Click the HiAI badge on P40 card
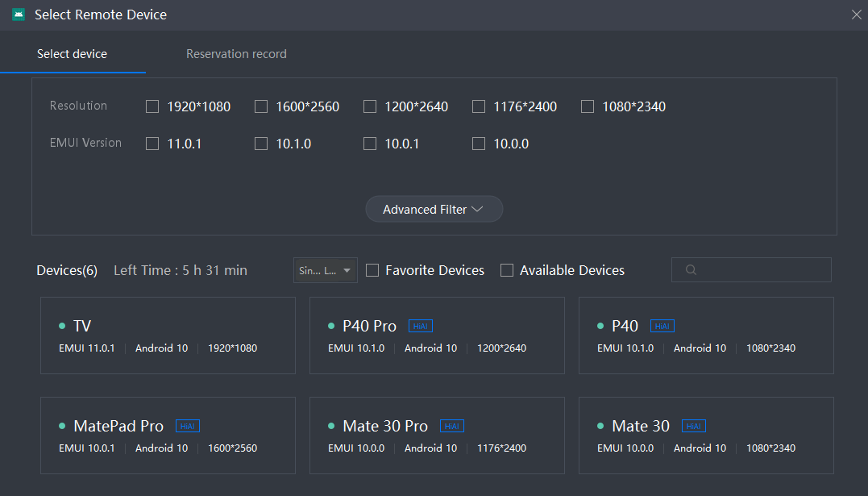 tap(662, 326)
